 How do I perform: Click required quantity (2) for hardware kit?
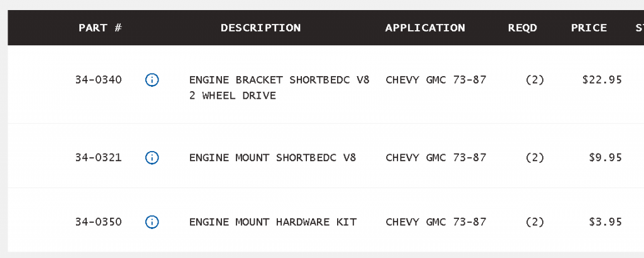click(x=535, y=222)
